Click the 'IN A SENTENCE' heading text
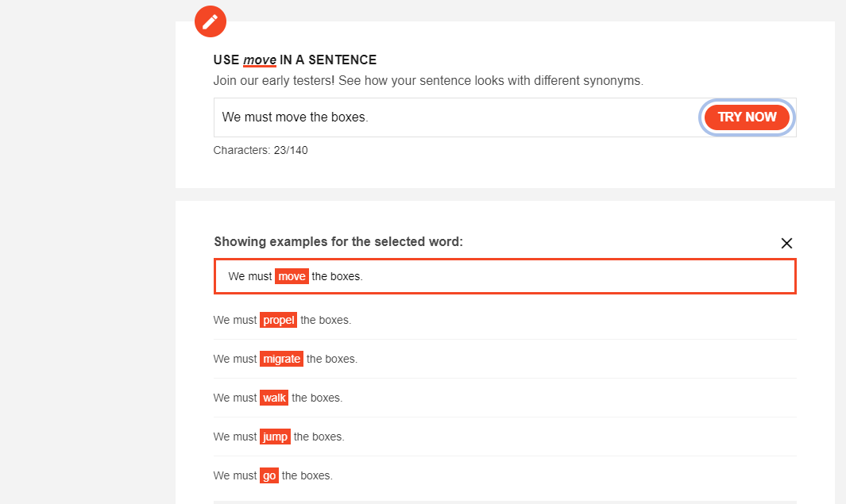 click(328, 60)
